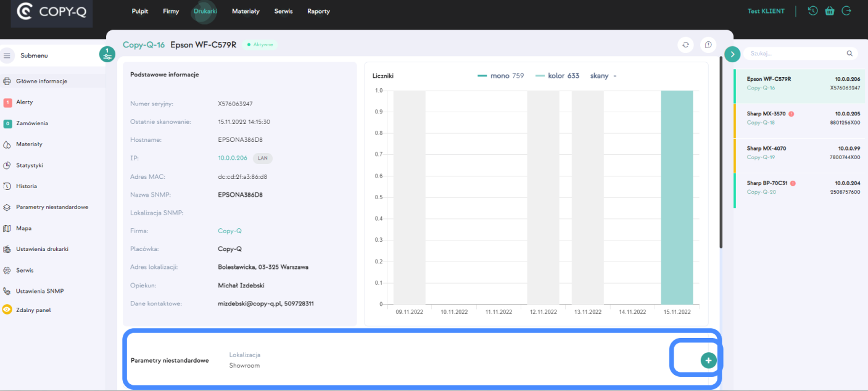The height and width of the screenshot is (391, 868).
Task: Open Mapa in the submenu
Action: [x=18, y=228]
